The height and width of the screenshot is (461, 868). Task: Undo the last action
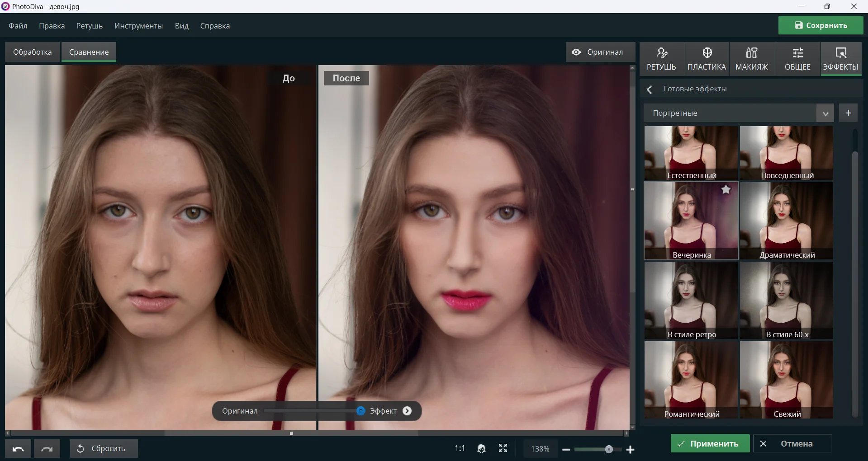pyautogui.click(x=18, y=449)
